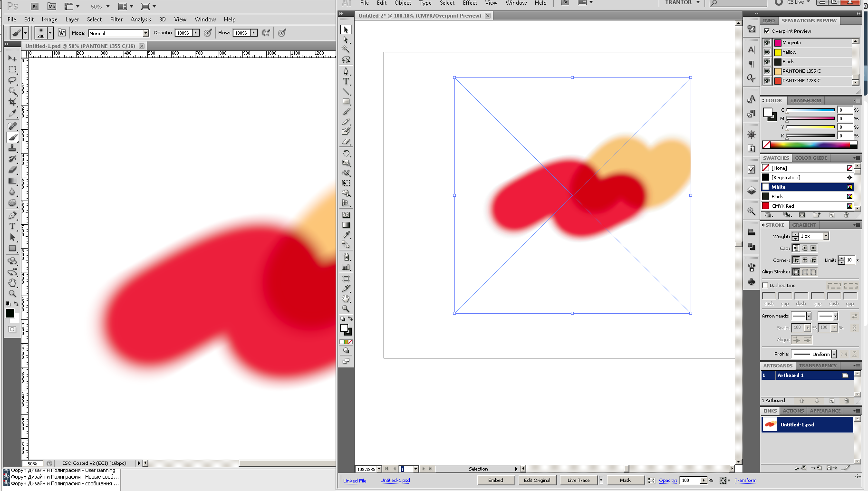This screenshot has width=868, height=491.
Task: Select Photoshop's Horizontal Type tool
Action: coord(12,226)
